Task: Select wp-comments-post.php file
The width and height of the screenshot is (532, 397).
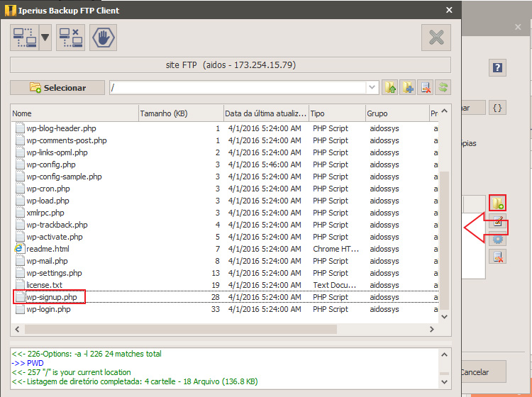Action: coord(67,140)
